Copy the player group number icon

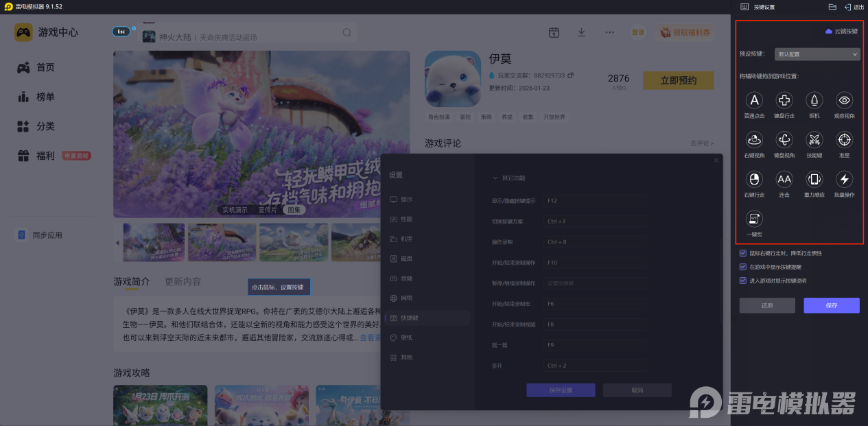[x=570, y=75]
